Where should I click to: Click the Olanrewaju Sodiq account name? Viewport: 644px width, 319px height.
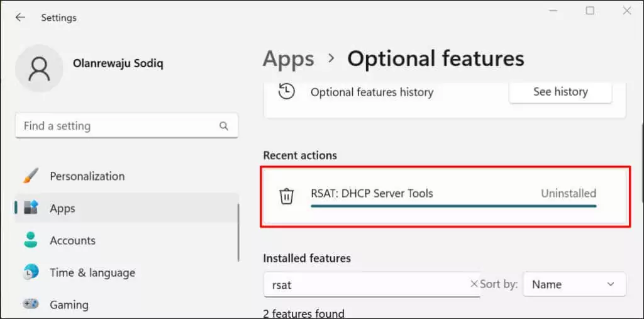point(118,64)
